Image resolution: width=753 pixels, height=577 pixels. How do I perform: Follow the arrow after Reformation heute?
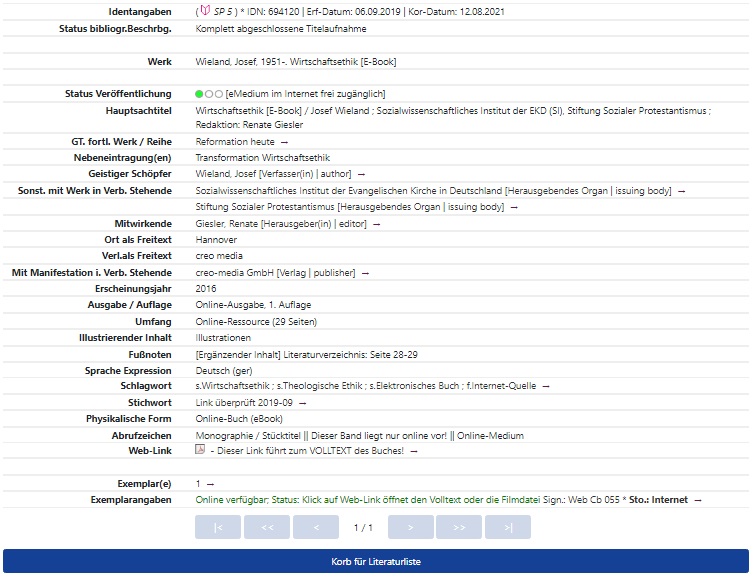point(284,143)
